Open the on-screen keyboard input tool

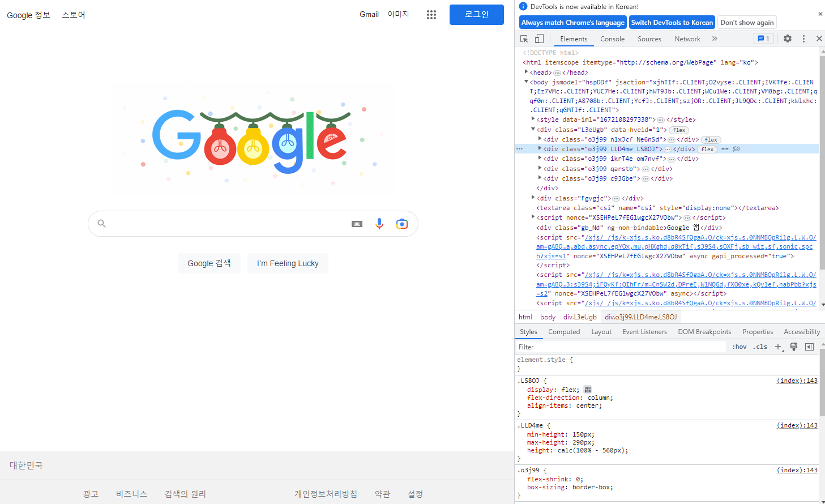tap(357, 224)
